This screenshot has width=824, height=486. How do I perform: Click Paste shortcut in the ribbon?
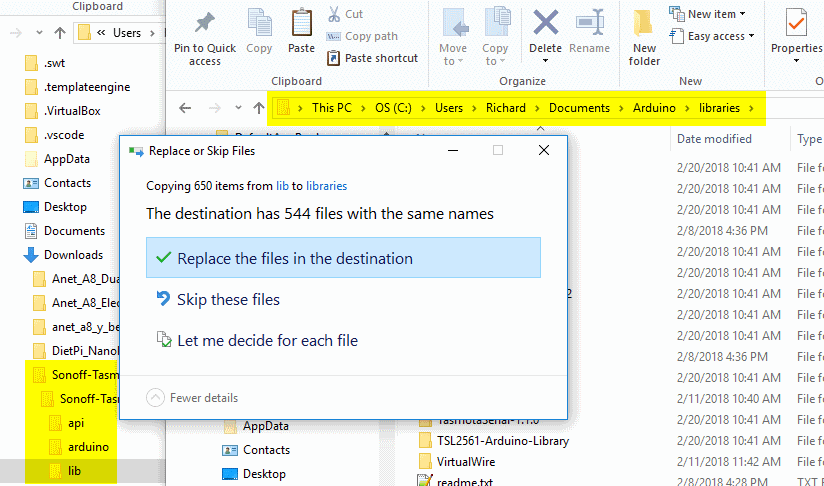pyautogui.click(x=380, y=58)
